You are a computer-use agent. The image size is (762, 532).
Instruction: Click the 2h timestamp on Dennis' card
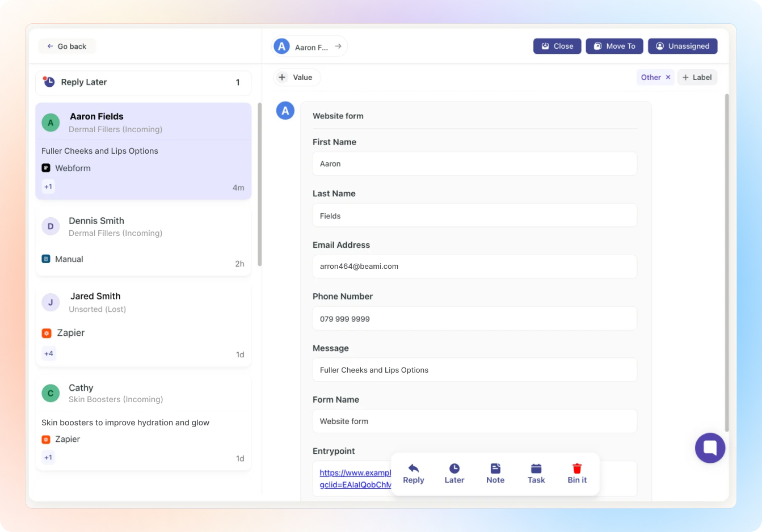point(240,264)
